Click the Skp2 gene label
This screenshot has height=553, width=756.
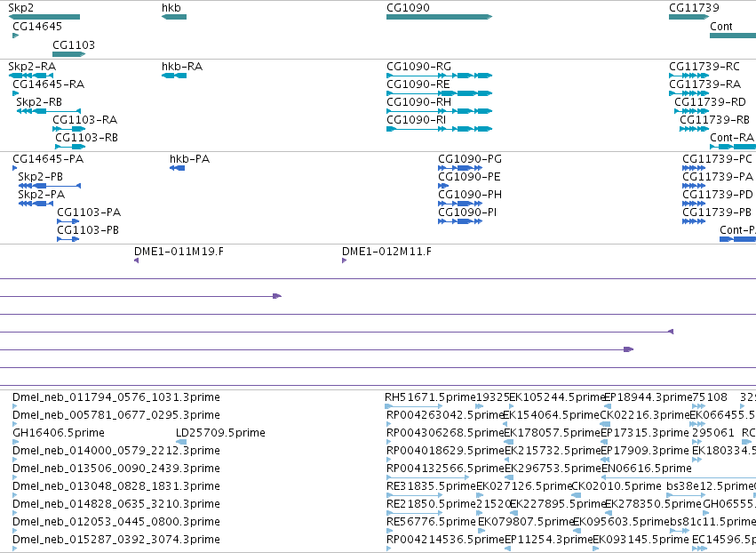point(20,8)
